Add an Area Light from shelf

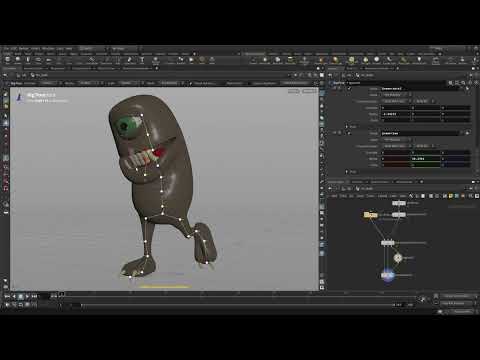pos(290,60)
